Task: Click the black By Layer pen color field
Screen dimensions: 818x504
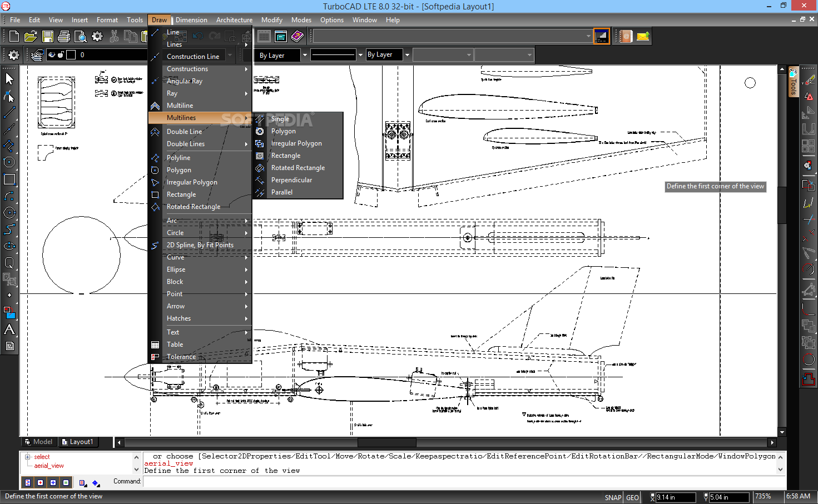Action: (278, 55)
